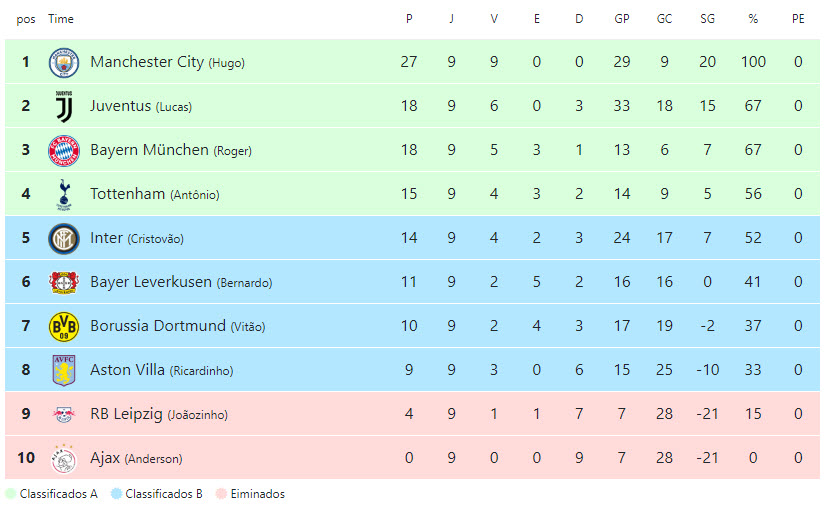Click the Juventus club logo

click(x=64, y=106)
